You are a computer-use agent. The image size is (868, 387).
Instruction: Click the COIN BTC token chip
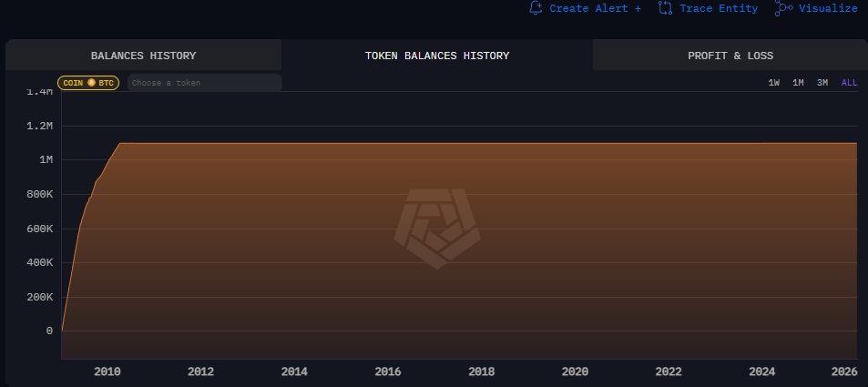[x=88, y=83]
